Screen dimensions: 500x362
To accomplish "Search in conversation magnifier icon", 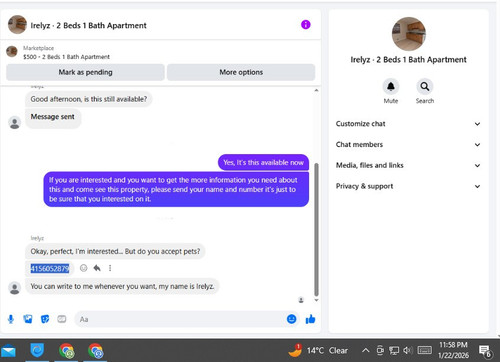I will (x=425, y=87).
